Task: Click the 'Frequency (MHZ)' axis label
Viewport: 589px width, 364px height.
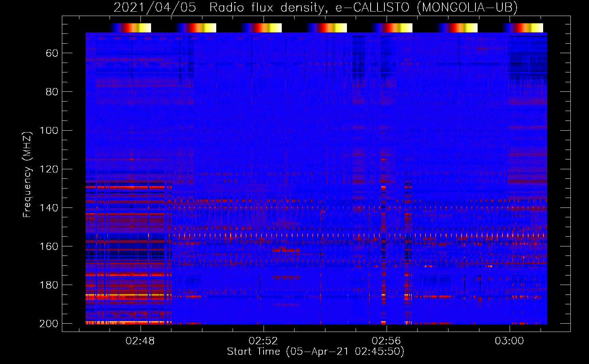Action: click(27, 174)
